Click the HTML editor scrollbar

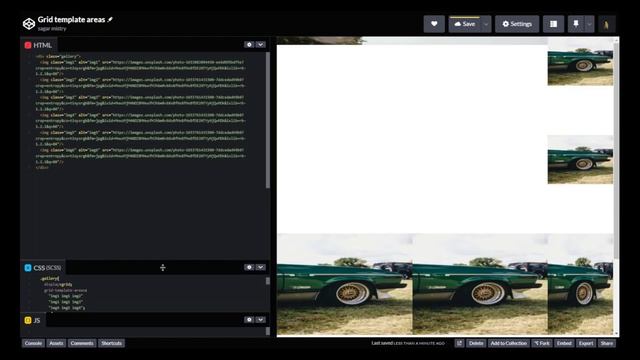click(x=268, y=120)
